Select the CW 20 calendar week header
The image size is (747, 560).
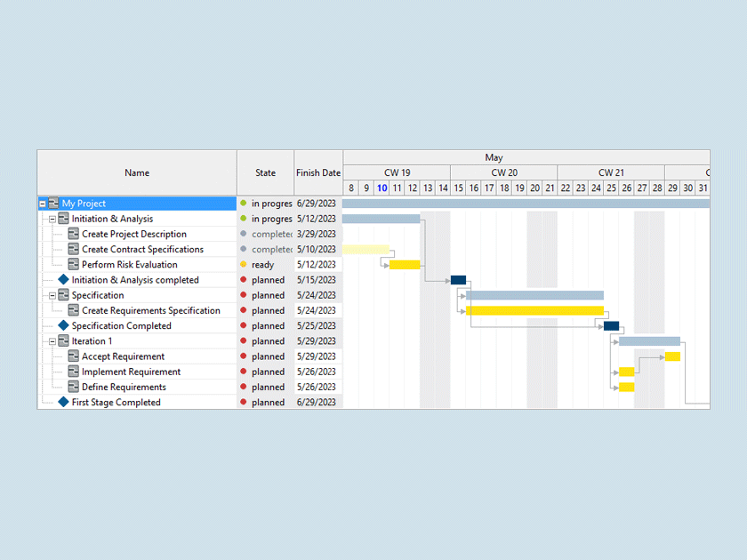[504, 172]
